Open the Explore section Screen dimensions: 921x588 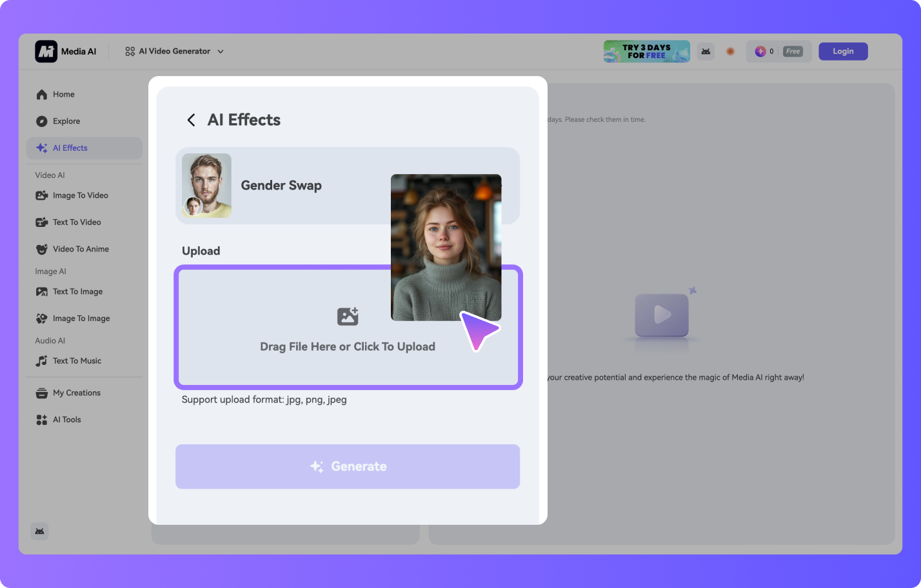(66, 121)
